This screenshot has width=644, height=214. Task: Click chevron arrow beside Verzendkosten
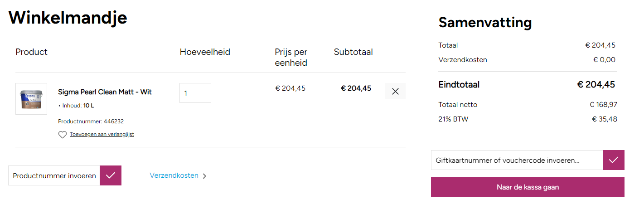205,176
